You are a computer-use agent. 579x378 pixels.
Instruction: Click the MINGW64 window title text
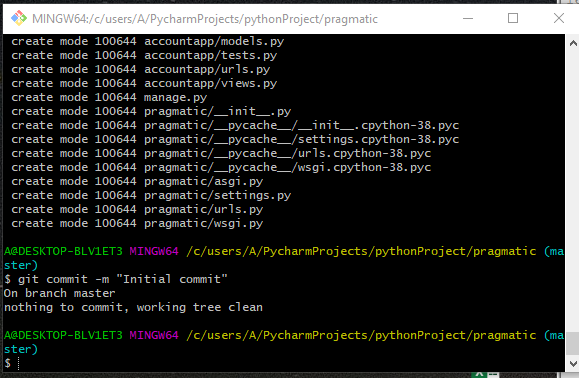[x=205, y=19]
